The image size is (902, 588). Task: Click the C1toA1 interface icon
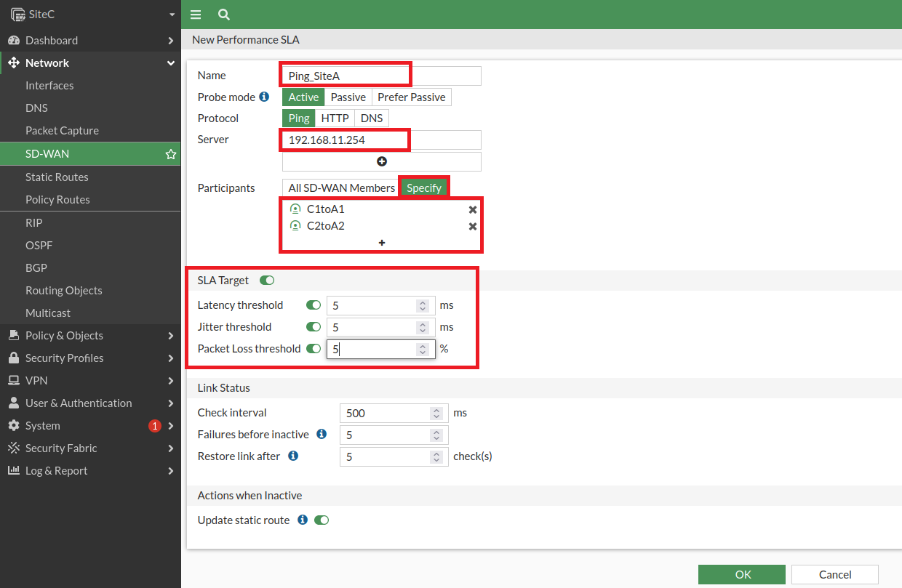[295, 209]
